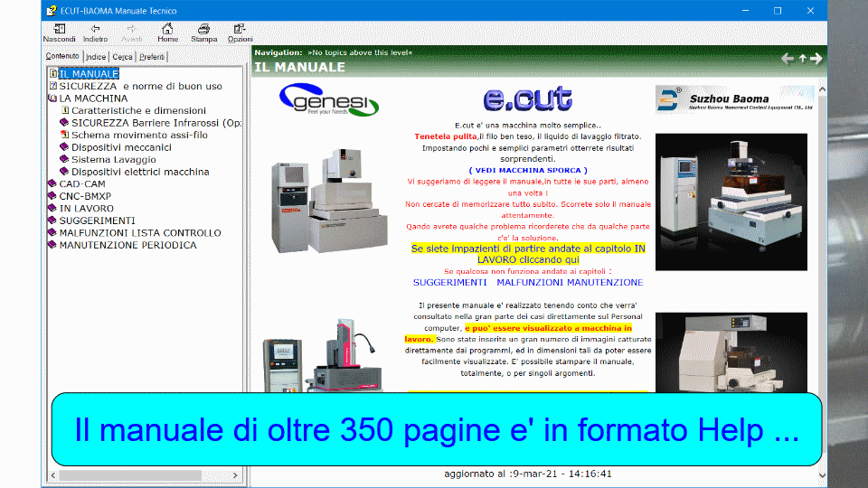Click the book icon beside CNC-BMXP
The image size is (868, 488).
point(52,195)
